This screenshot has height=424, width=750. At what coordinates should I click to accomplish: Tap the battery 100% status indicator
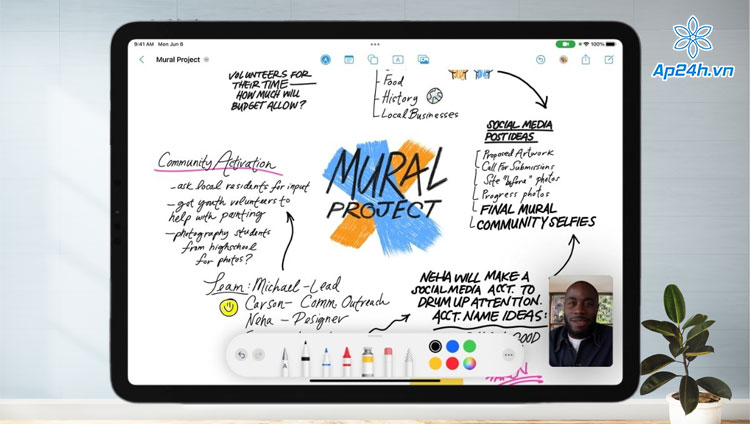(603, 44)
